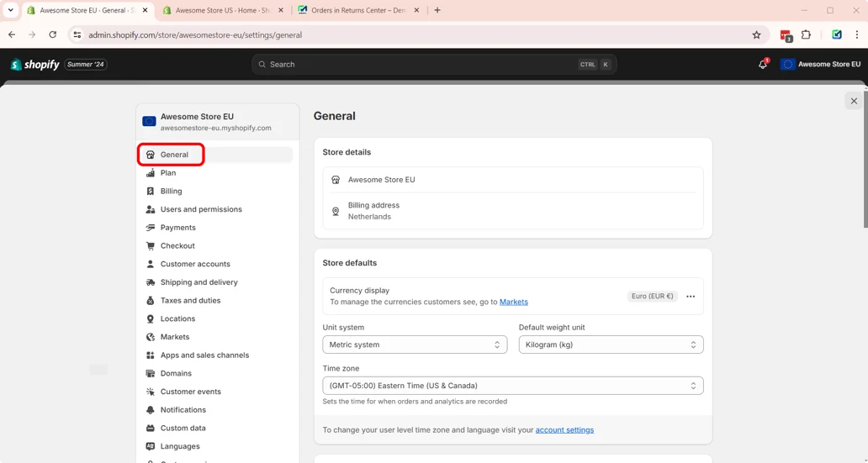
Task: Open notifications bell in top bar
Action: click(763, 64)
